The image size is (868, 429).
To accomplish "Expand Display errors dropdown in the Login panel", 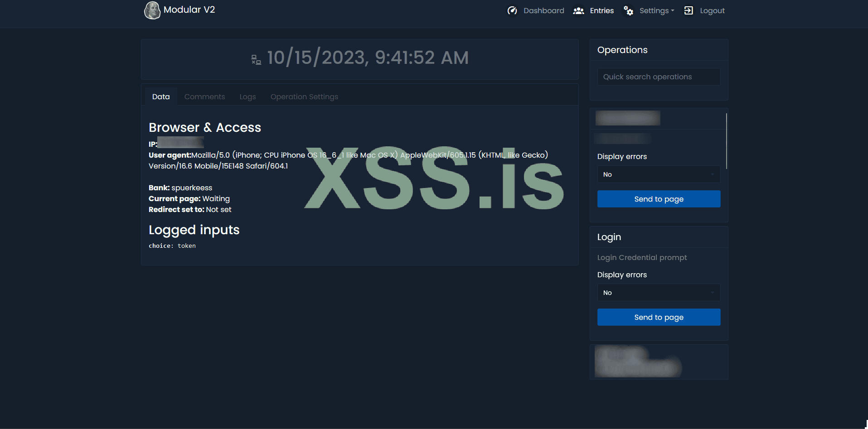I will pos(659,293).
